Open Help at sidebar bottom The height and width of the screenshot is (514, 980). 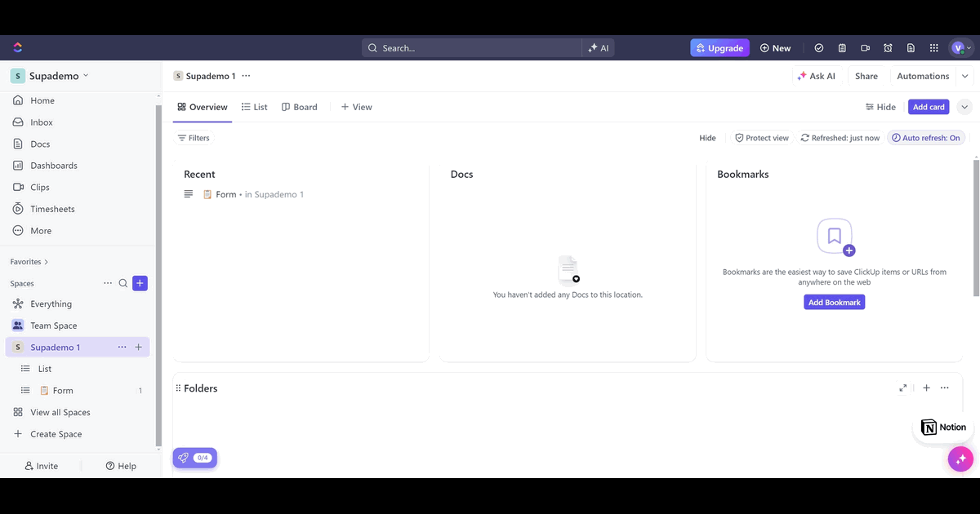[121, 466]
